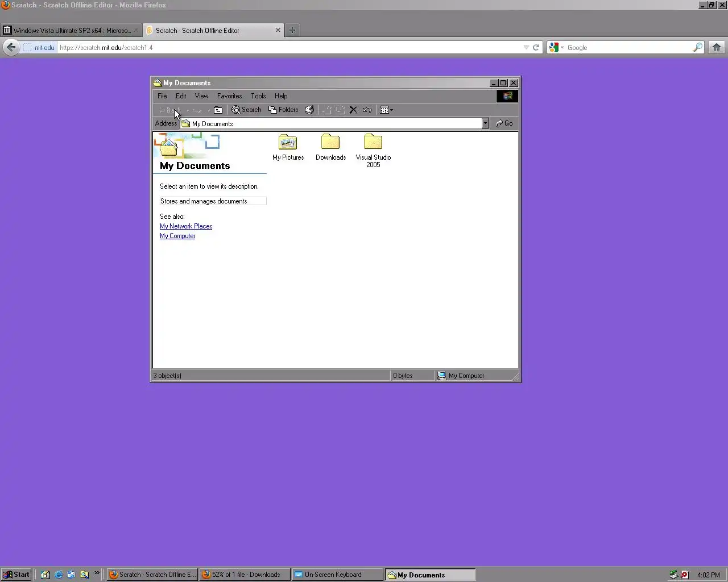728x582 pixels.
Task: Click the Back toolbar button
Action: (x=169, y=110)
